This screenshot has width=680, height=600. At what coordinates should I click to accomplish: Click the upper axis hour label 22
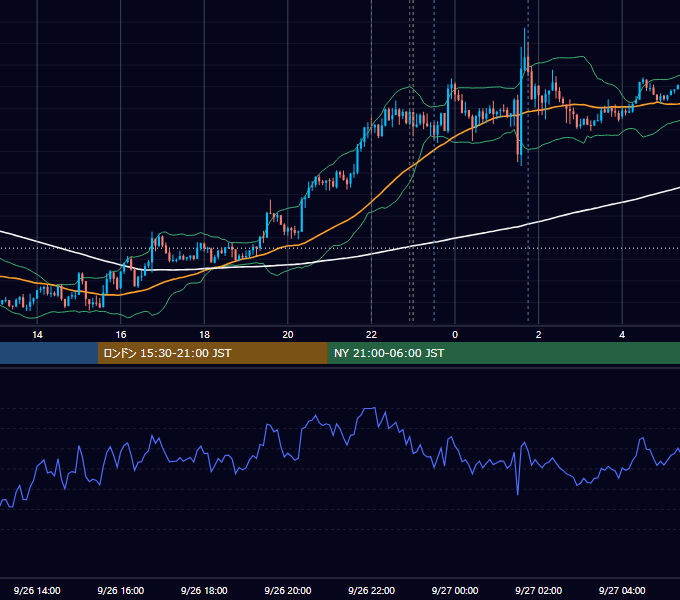tap(371, 335)
